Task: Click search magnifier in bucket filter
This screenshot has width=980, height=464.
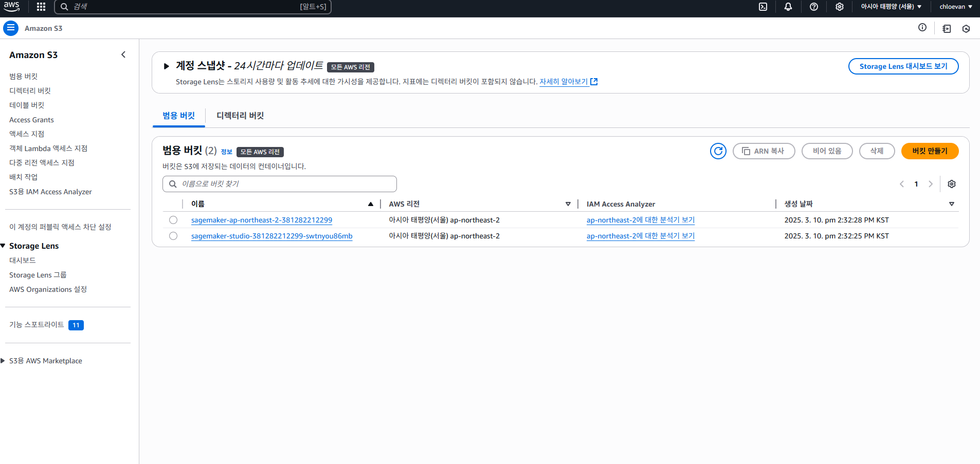Action: 173,184
